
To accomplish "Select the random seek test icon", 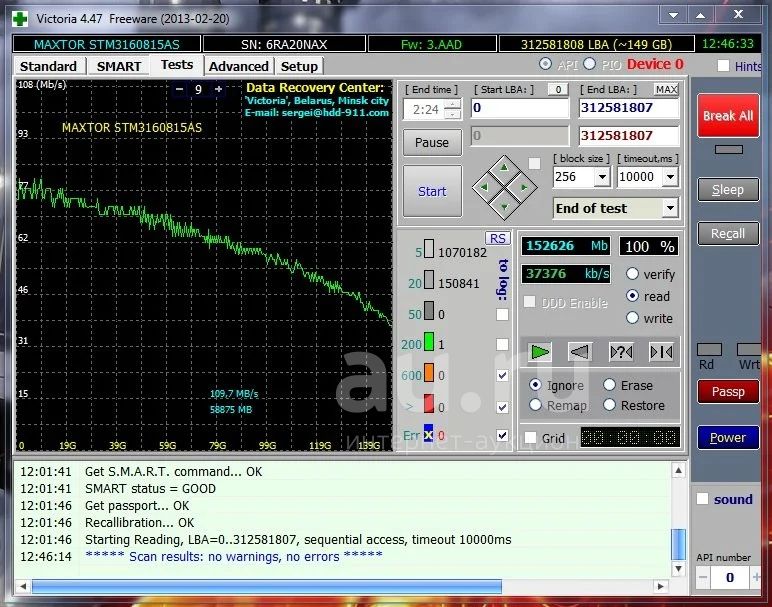I will [620, 351].
